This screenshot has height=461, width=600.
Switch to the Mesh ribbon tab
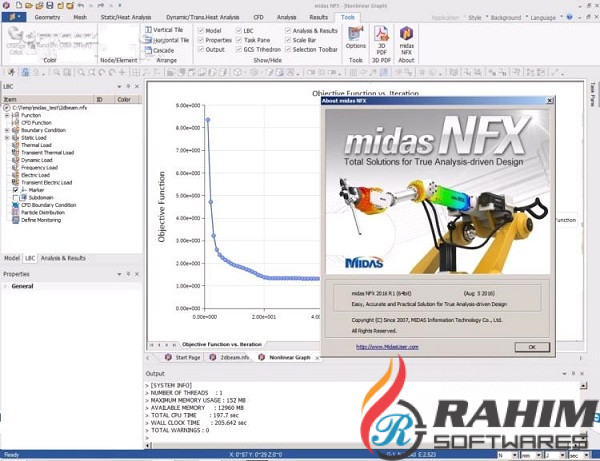(x=80, y=17)
